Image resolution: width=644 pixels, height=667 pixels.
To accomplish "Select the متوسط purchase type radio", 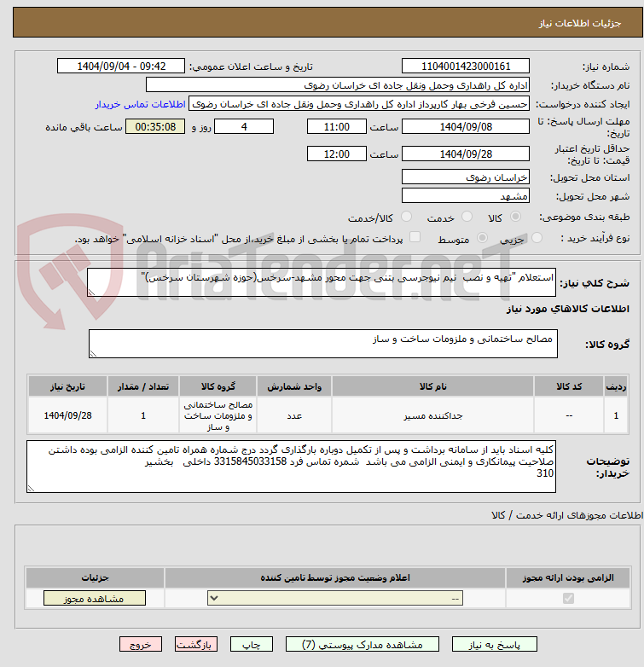I will [482, 238].
